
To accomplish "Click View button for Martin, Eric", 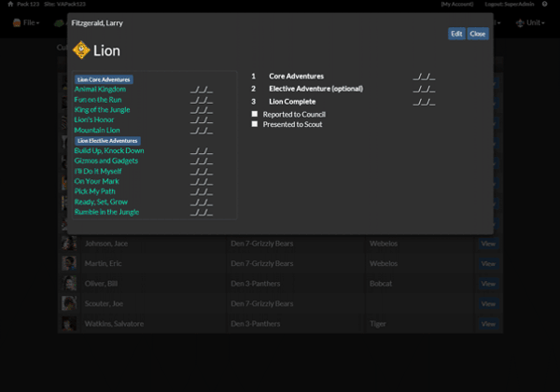I will (488, 263).
